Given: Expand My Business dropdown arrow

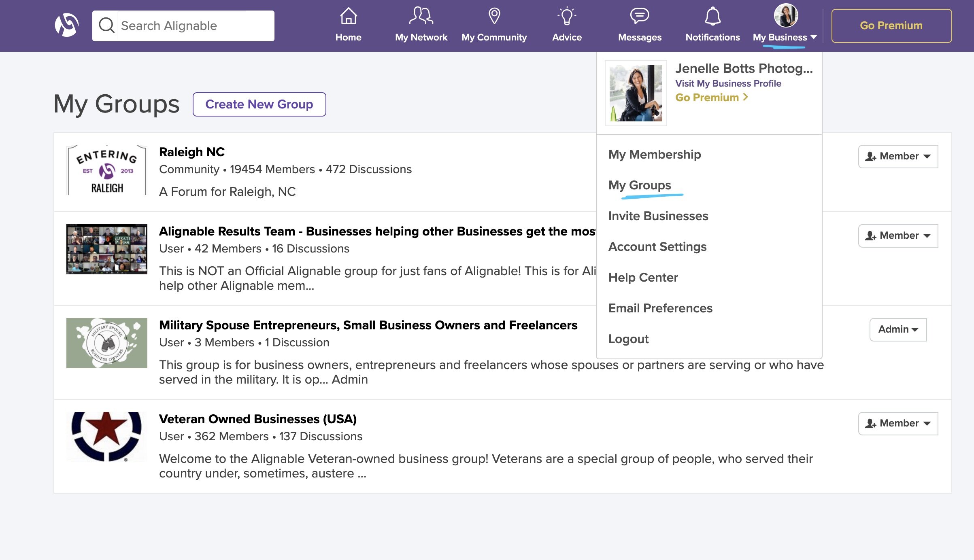Looking at the screenshot, I should pos(814,37).
